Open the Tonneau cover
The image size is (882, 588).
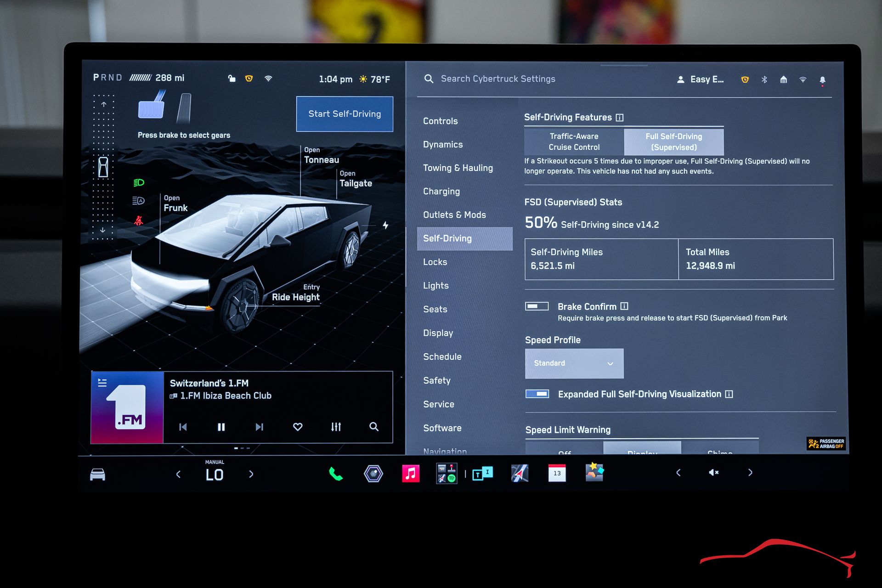tap(322, 155)
